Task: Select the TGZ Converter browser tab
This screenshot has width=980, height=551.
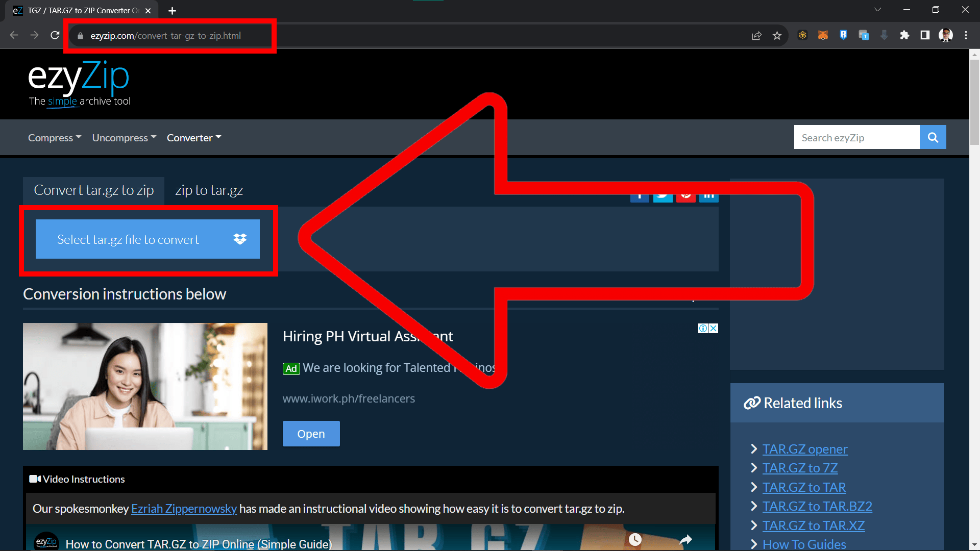Action: point(82,10)
